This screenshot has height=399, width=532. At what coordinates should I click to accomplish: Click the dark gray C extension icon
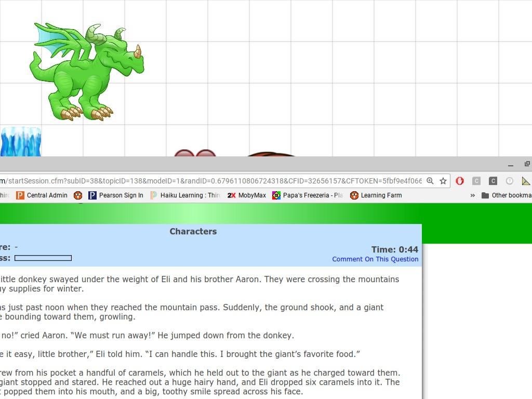click(493, 181)
